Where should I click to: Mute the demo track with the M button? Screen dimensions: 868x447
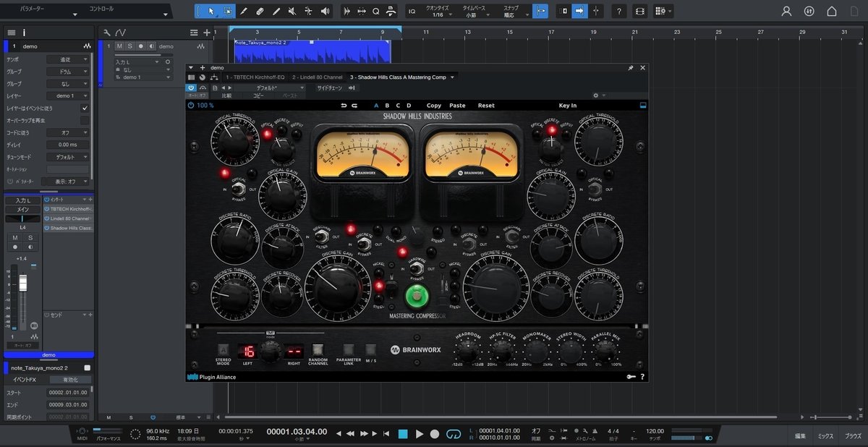point(119,46)
